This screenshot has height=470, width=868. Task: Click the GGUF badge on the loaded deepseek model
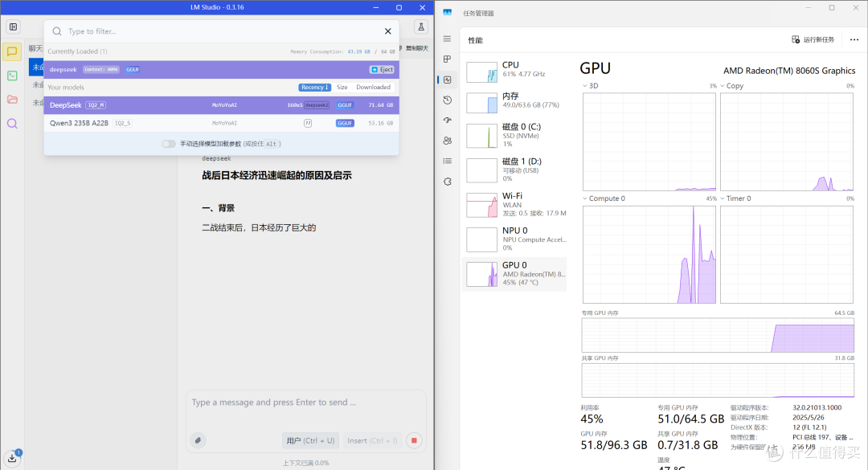click(133, 70)
